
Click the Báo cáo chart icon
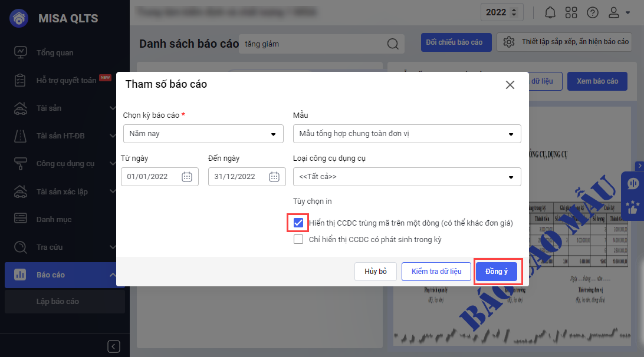20,275
